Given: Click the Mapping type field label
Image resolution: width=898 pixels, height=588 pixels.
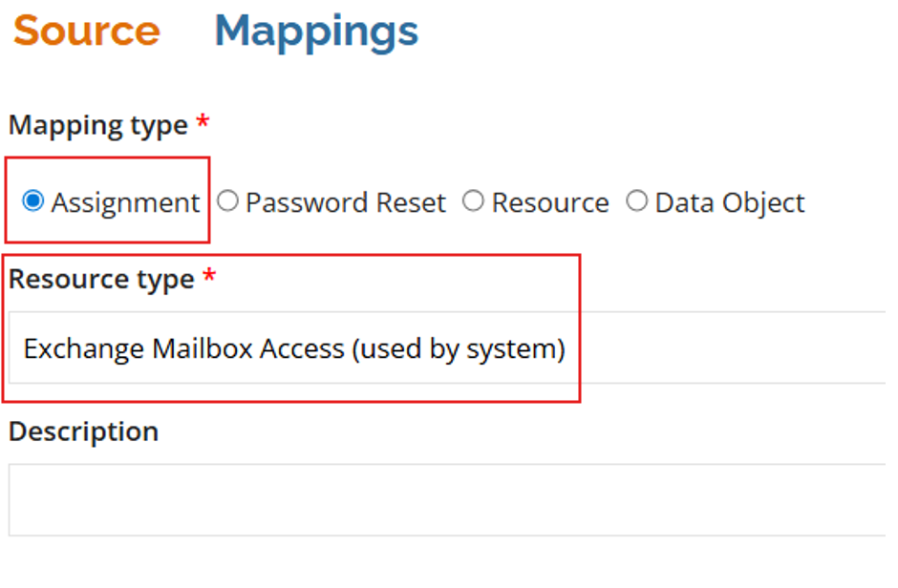Looking at the screenshot, I should 98,126.
